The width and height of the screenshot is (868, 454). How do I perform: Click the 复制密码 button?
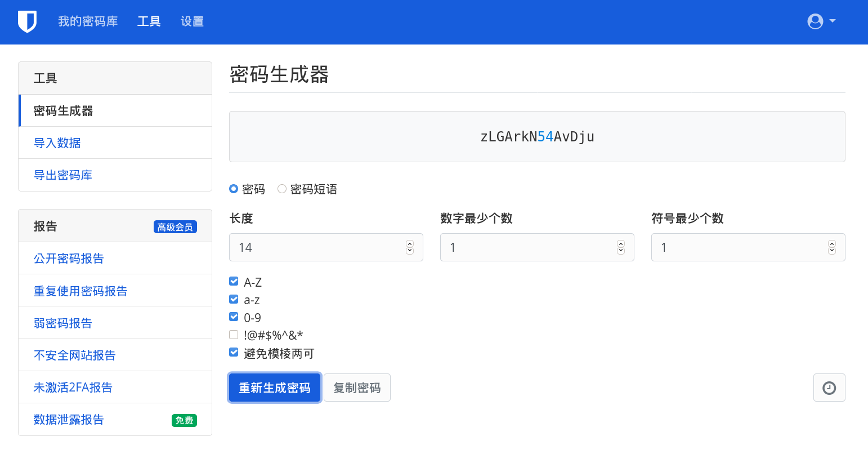click(357, 388)
